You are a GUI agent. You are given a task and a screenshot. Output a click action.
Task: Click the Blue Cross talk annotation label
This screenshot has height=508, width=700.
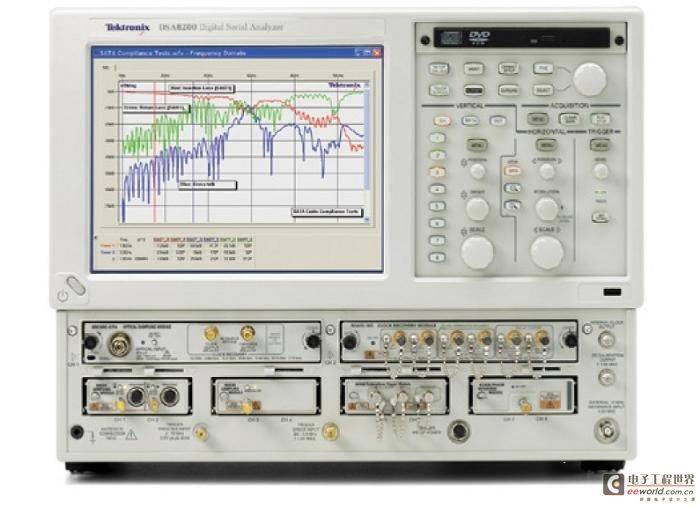point(207,184)
